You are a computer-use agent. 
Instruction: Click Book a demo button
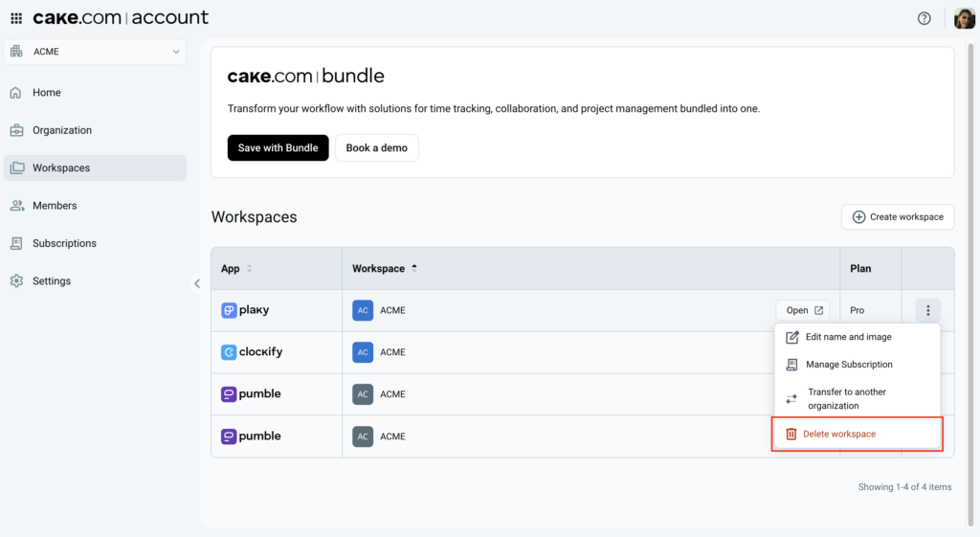pyautogui.click(x=377, y=147)
